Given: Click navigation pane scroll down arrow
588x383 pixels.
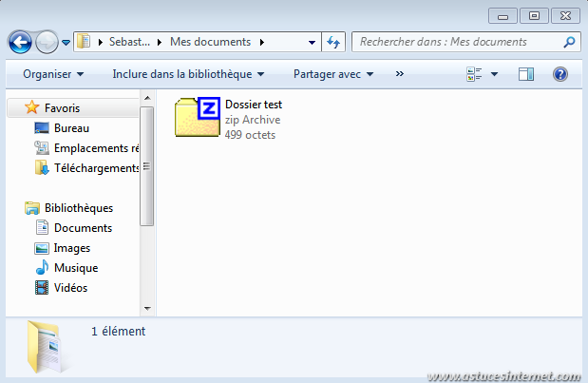Looking at the screenshot, I should click(x=147, y=308).
